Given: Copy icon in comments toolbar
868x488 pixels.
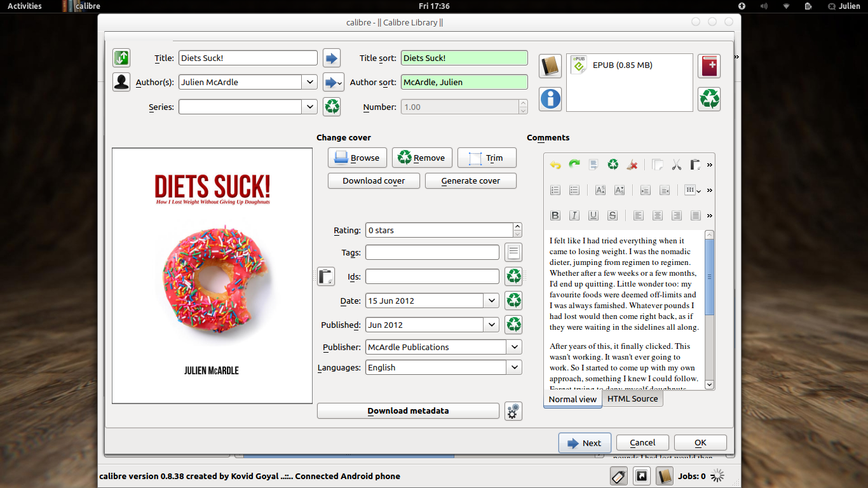Looking at the screenshot, I should (658, 165).
